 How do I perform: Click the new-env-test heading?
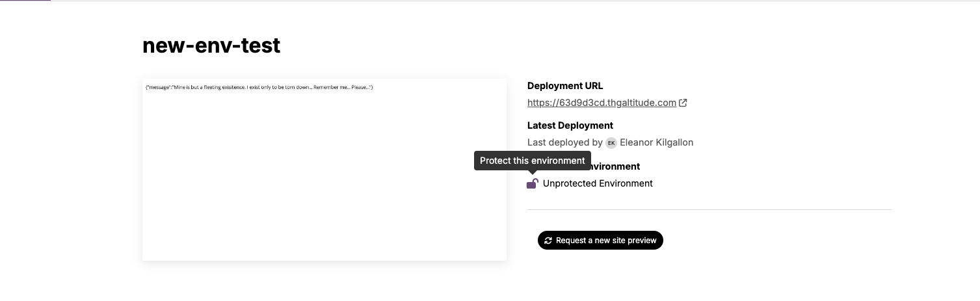[211, 45]
